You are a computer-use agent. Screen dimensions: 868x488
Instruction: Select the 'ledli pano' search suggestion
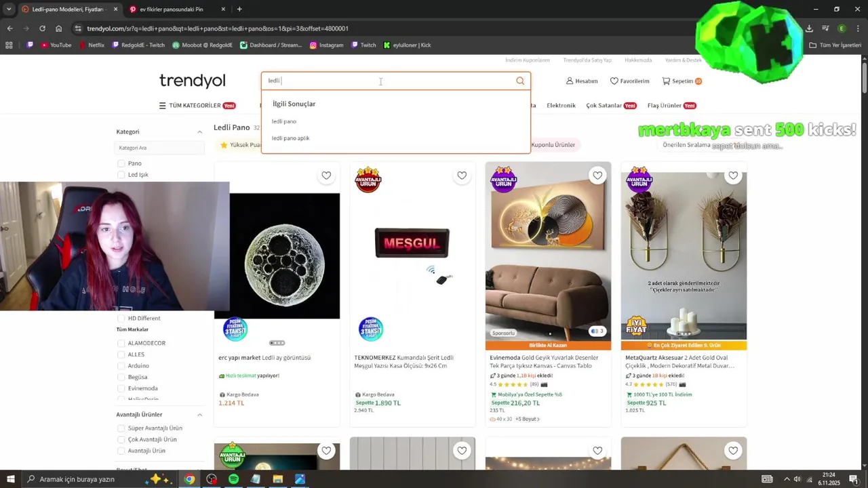click(284, 121)
